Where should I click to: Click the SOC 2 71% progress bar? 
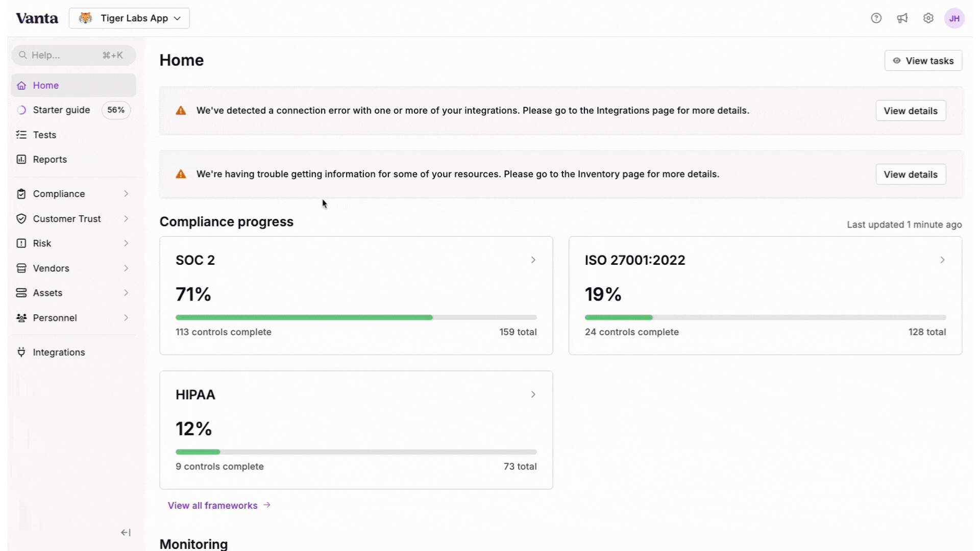point(356,317)
